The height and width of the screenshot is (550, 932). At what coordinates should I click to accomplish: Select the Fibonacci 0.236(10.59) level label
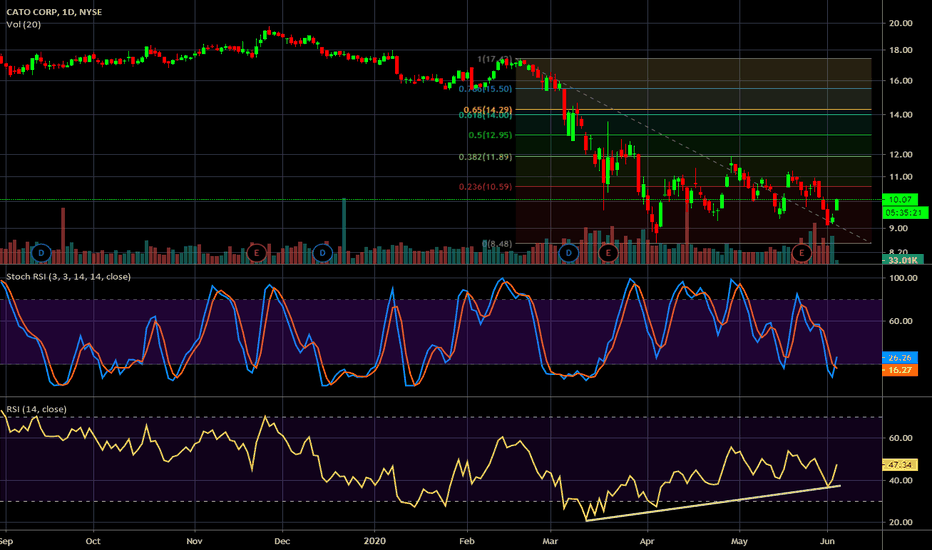click(485, 187)
